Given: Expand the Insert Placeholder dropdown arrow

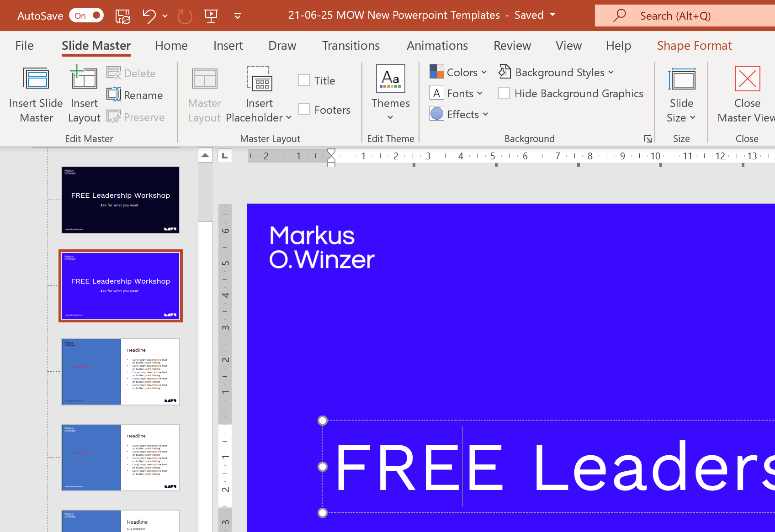Looking at the screenshot, I should click(289, 118).
